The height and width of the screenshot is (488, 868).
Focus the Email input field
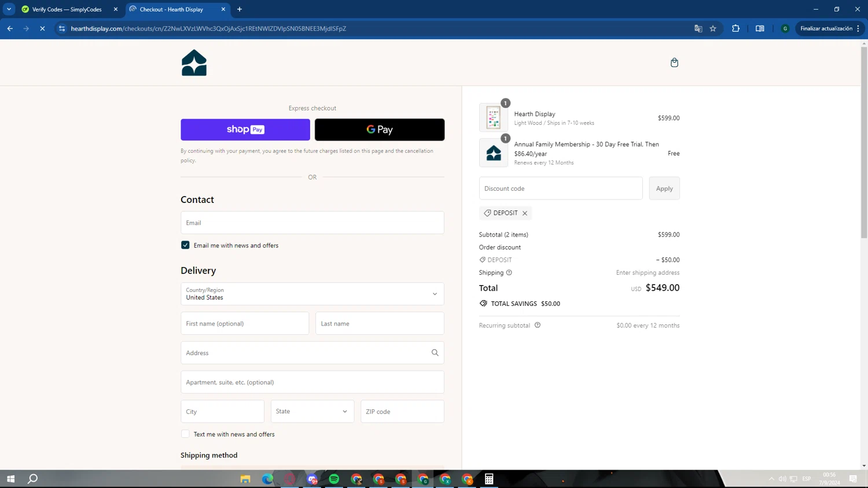(312, 223)
